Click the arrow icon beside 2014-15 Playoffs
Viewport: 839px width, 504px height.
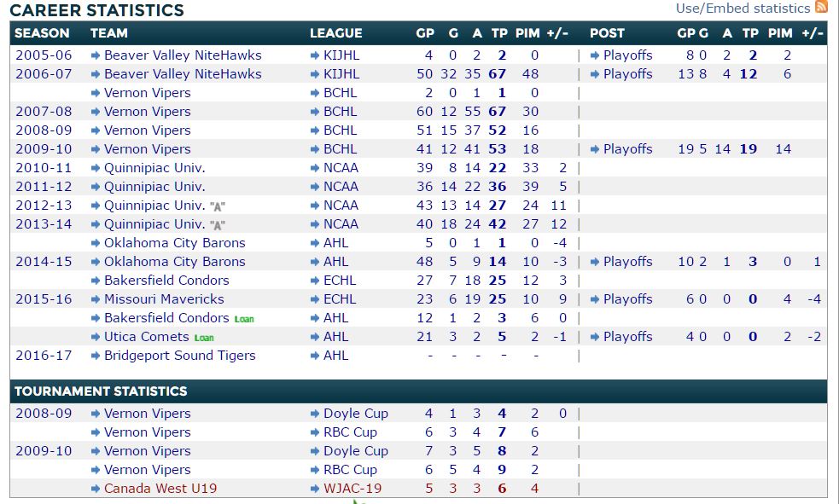pyautogui.click(x=596, y=262)
